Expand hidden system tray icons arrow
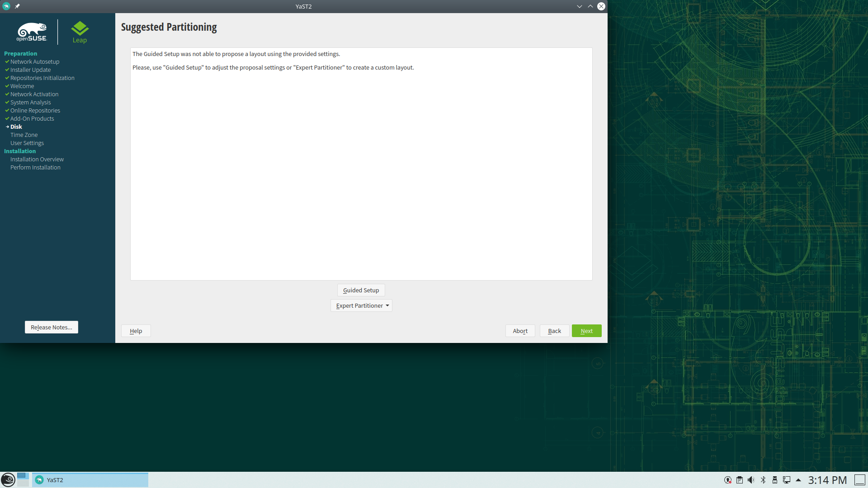 tap(798, 480)
